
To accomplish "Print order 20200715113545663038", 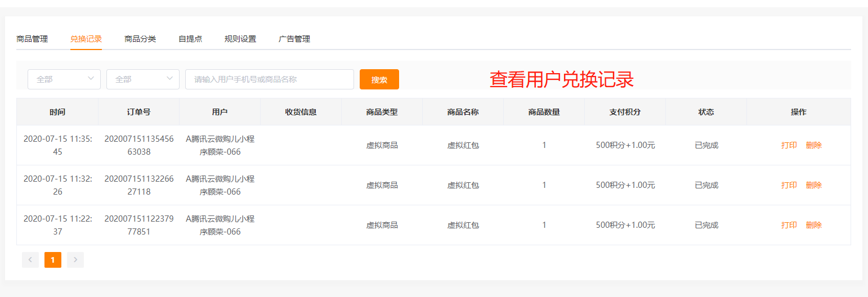I will point(789,145).
